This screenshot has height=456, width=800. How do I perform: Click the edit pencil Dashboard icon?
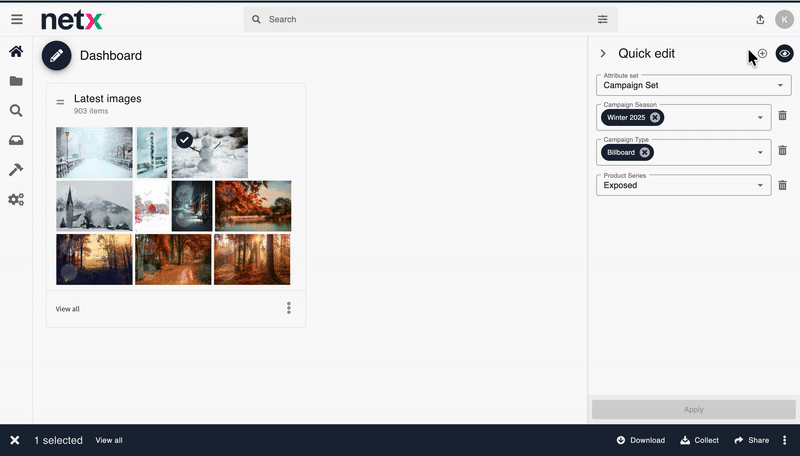(x=56, y=56)
